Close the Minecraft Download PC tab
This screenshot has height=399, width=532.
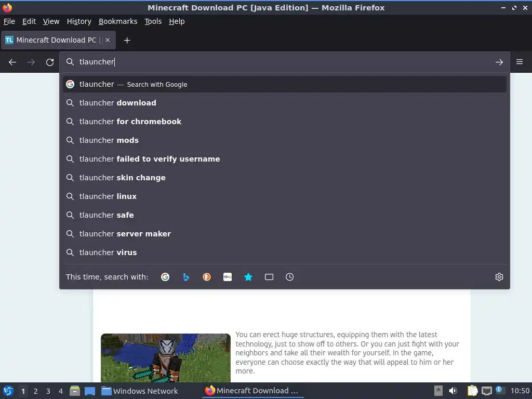[x=108, y=40]
